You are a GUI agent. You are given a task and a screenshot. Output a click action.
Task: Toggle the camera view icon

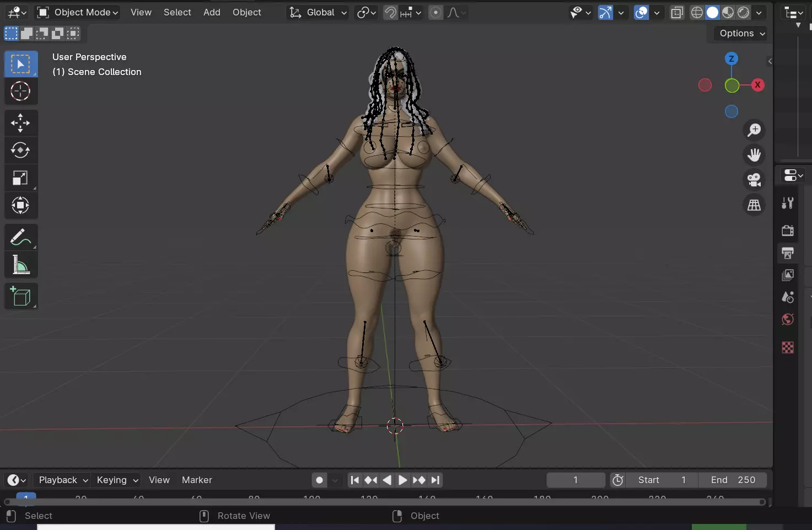coord(754,180)
